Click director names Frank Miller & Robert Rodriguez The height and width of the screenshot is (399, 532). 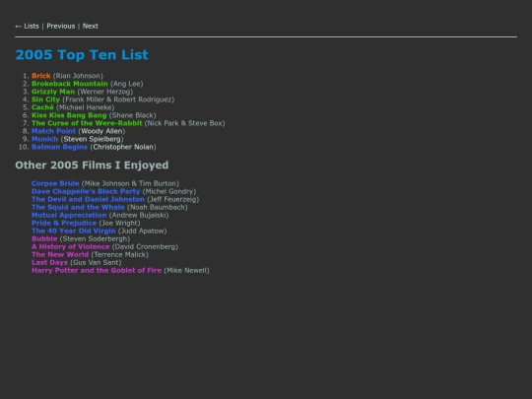(118, 100)
